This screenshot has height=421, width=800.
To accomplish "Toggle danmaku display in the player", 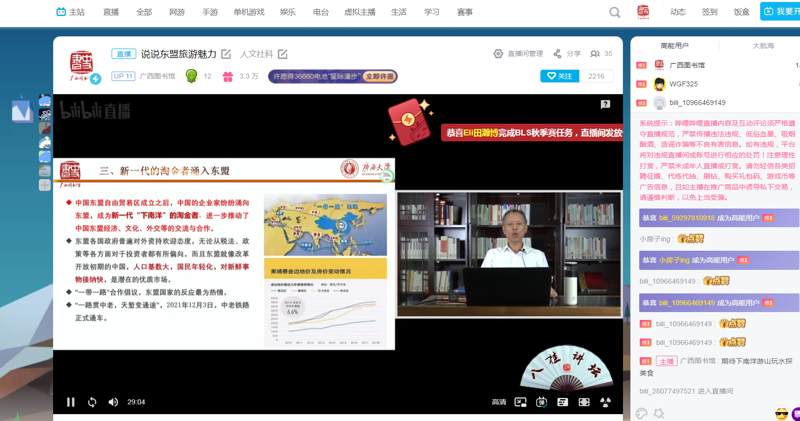I will point(541,402).
